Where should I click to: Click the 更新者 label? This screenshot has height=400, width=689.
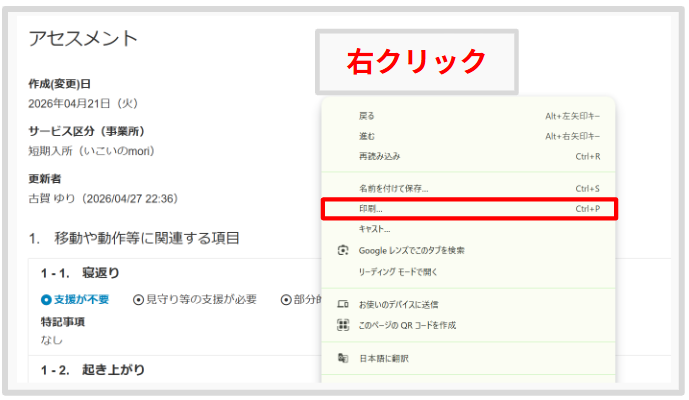point(45,179)
